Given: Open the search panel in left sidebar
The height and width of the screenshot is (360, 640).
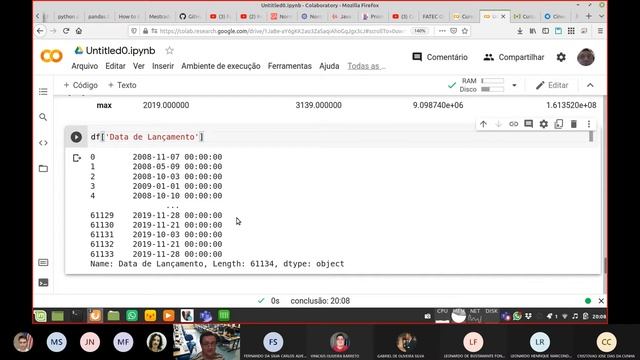Looking at the screenshot, I should pyautogui.click(x=43, y=117).
